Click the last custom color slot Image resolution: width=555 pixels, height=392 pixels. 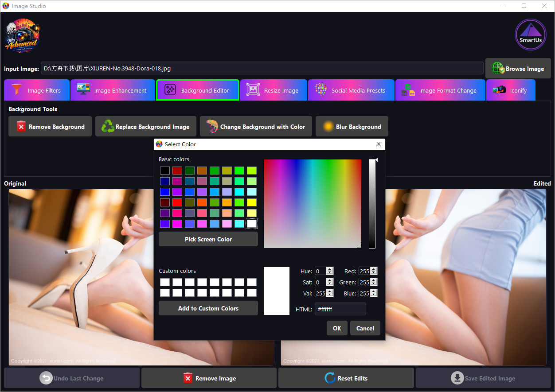[x=252, y=293]
